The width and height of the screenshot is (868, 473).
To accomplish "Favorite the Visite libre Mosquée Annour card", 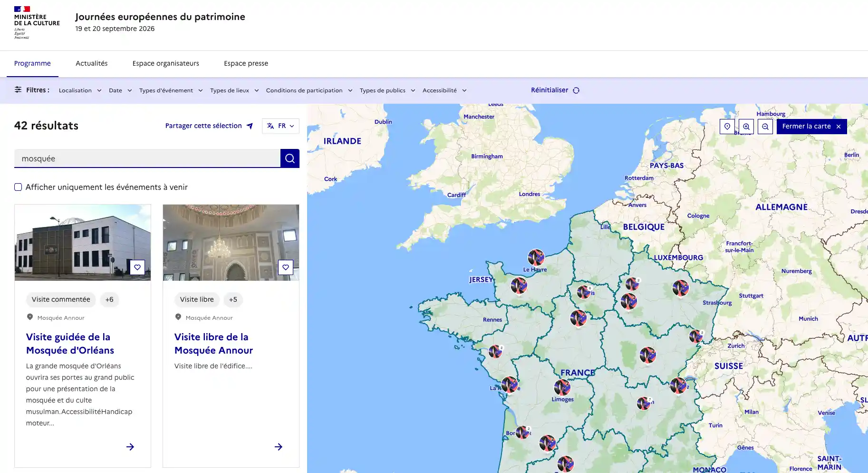I will click(286, 267).
